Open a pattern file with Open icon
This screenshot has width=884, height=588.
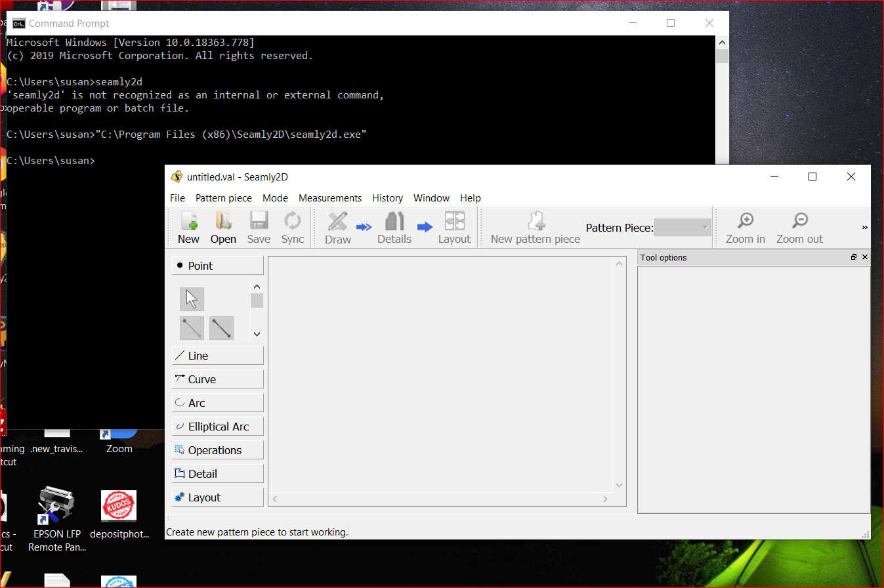click(223, 227)
